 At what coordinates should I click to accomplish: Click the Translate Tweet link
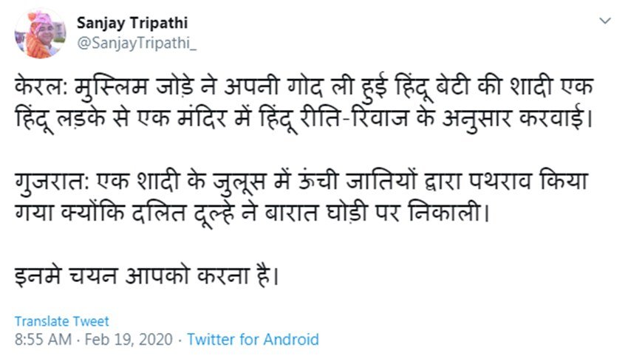coord(62,321)
